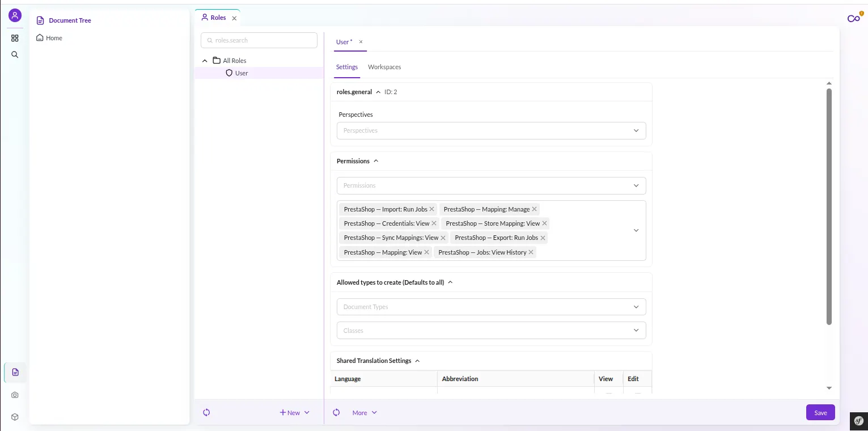This screenshot has height=431, width=868.
Task: Open the More actions dropdown
Action: [x=365, y=412]
